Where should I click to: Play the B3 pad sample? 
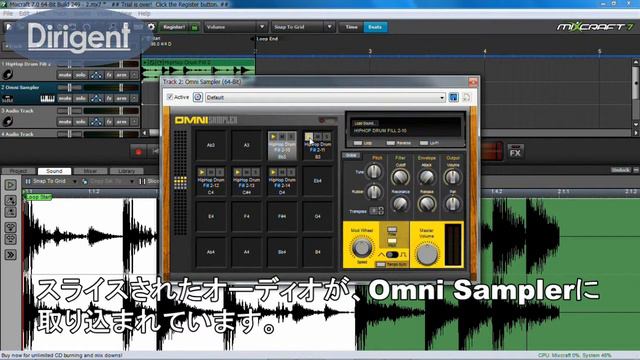pos(309,136)
